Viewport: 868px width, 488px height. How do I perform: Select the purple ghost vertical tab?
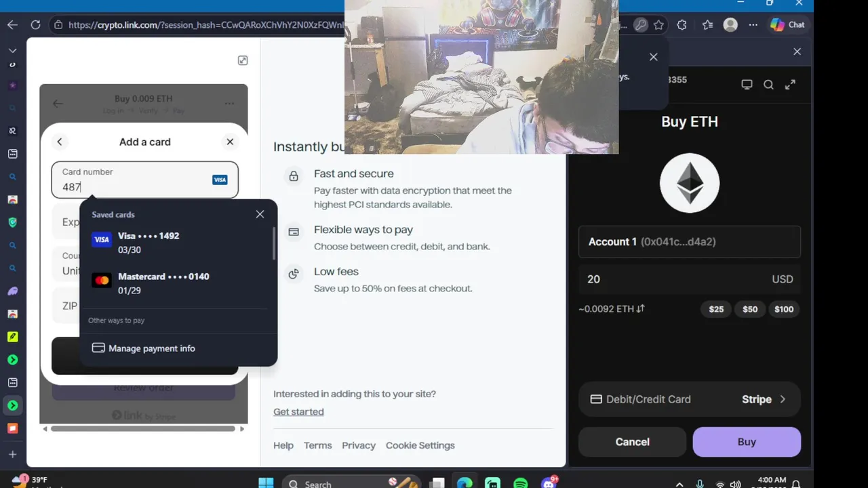12,291
